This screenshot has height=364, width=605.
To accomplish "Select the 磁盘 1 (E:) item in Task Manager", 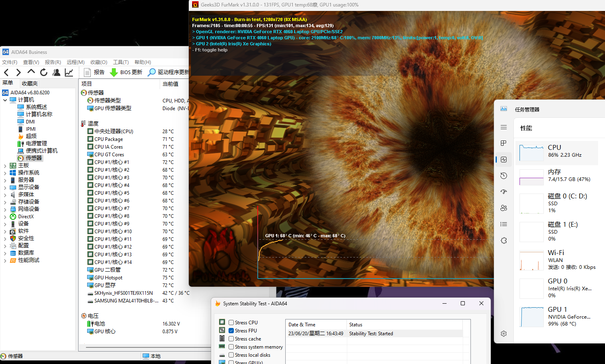I will [557, 232].
